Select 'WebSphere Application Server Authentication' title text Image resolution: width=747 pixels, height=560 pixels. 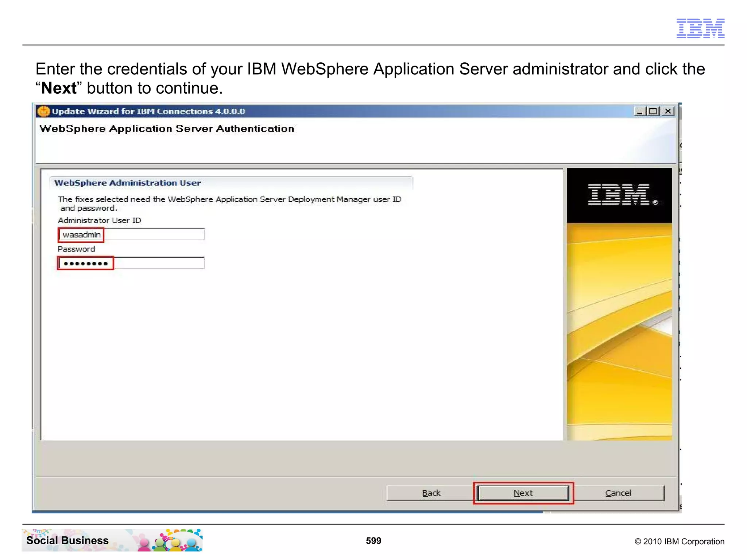pos(167,128)
